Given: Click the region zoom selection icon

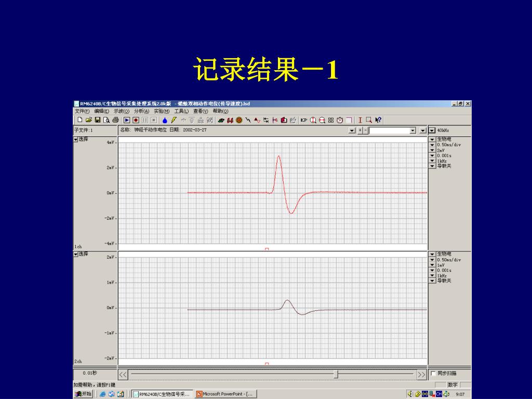Looking at the screenshot, I should 369,120.
